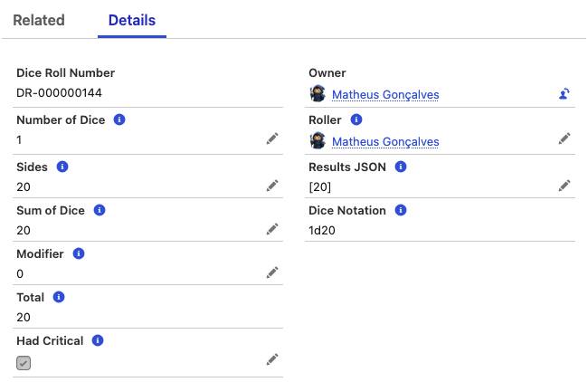Viewport: 588px width, 382px height.
Task: Show help for Had Critical
Action: tap(98, 340)
